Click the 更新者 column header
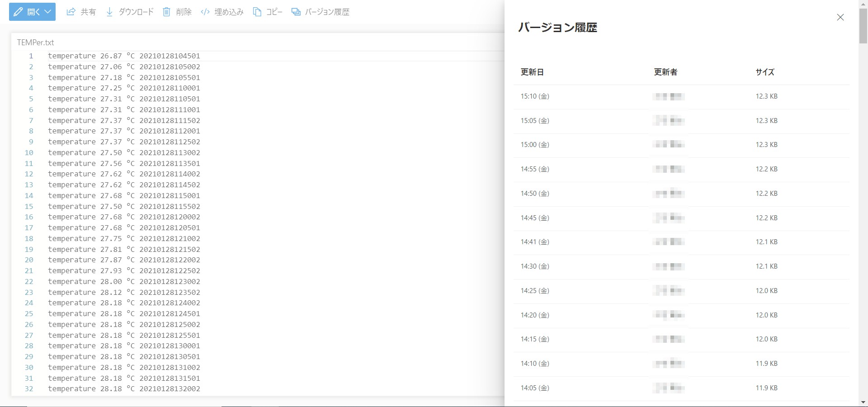The height and width of the screenshot is (407, 868). click(665, 72)
